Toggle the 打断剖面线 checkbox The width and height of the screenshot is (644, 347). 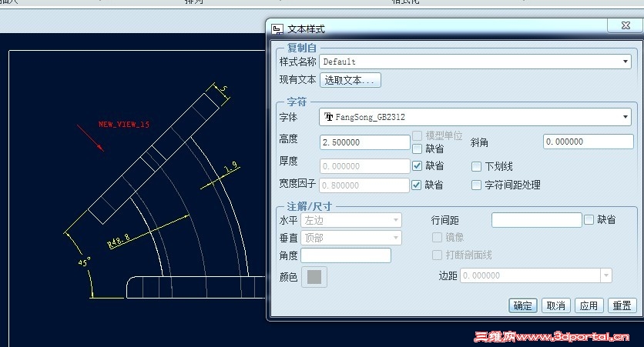[x=437, y=255]
